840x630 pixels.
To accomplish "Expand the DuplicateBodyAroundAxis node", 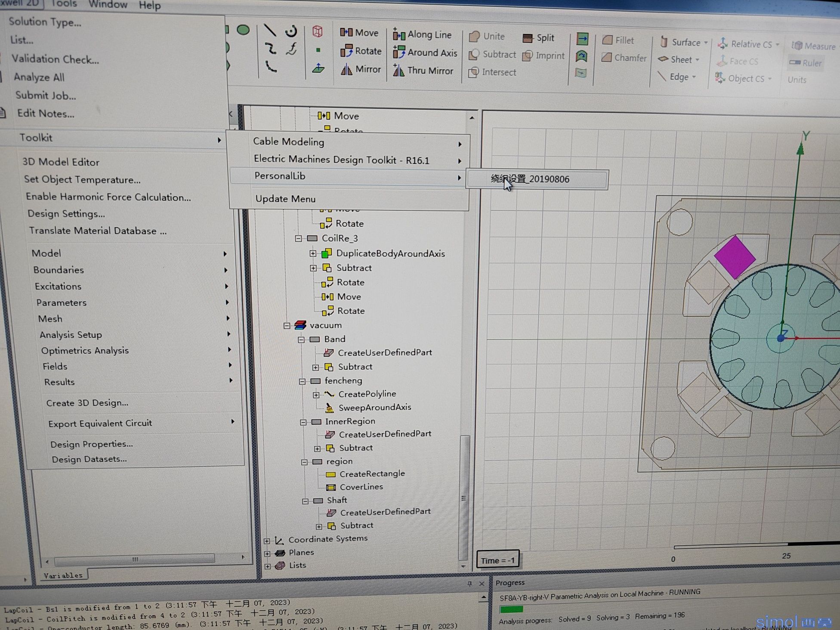I will (313, 253).
